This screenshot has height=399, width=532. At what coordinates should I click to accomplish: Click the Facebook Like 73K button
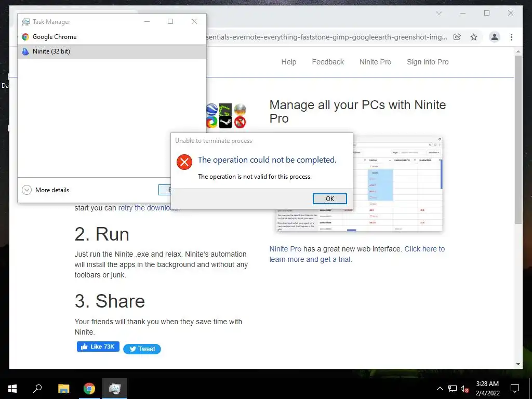(x=98, y=347)
